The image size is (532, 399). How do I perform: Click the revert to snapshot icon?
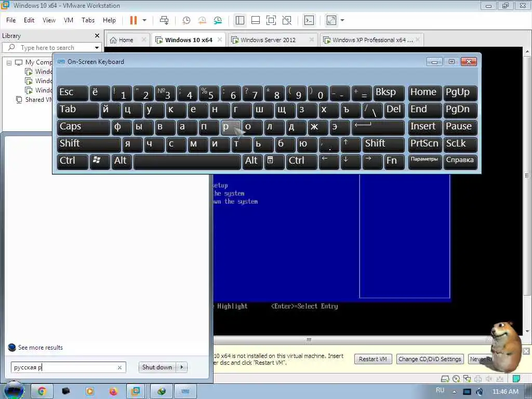pos(202,20)
